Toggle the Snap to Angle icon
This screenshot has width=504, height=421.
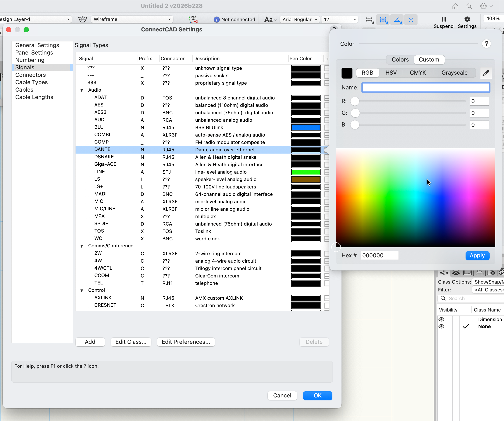pos(397,20)
